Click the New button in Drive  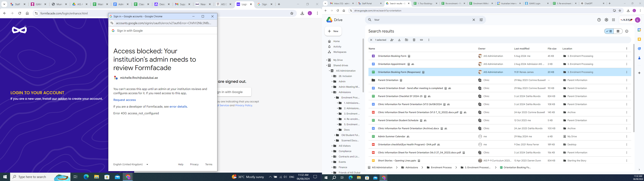tap(333, 31)
